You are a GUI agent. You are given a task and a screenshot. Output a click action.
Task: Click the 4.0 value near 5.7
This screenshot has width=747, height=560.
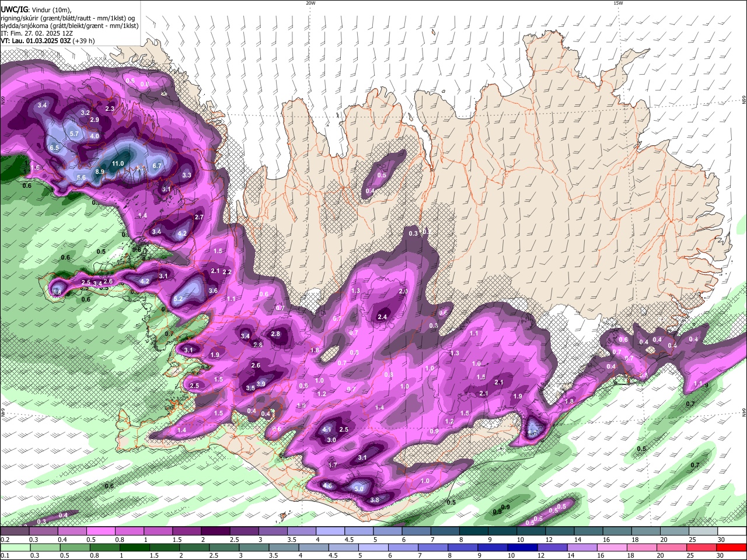(95, 136)
